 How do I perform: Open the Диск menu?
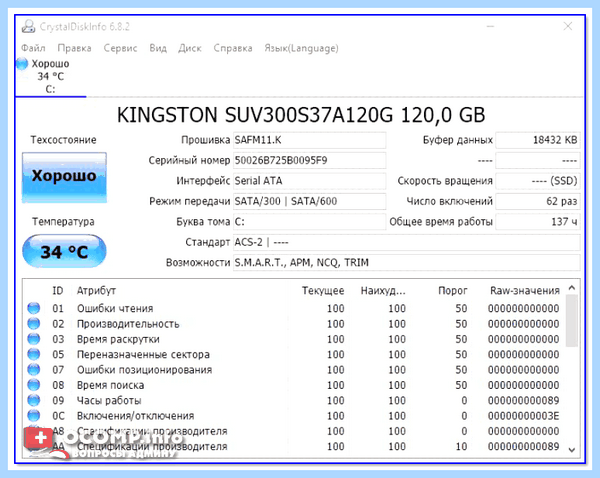190,48
